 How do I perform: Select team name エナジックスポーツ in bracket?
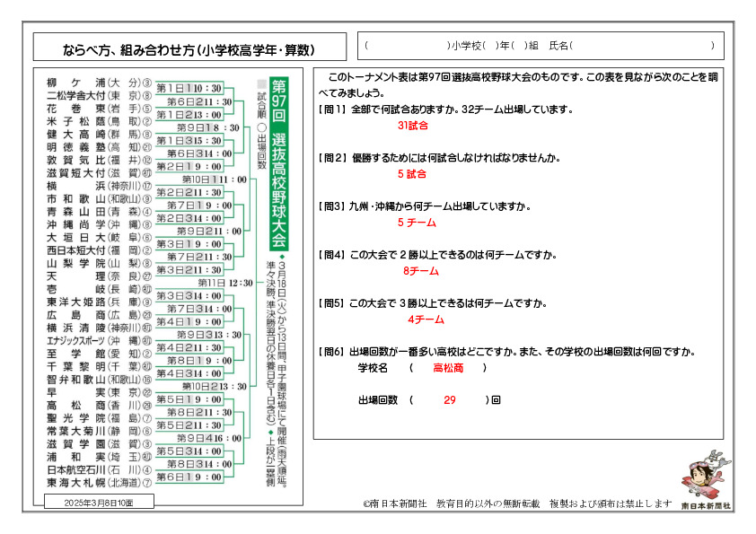(x=75, y=341)
